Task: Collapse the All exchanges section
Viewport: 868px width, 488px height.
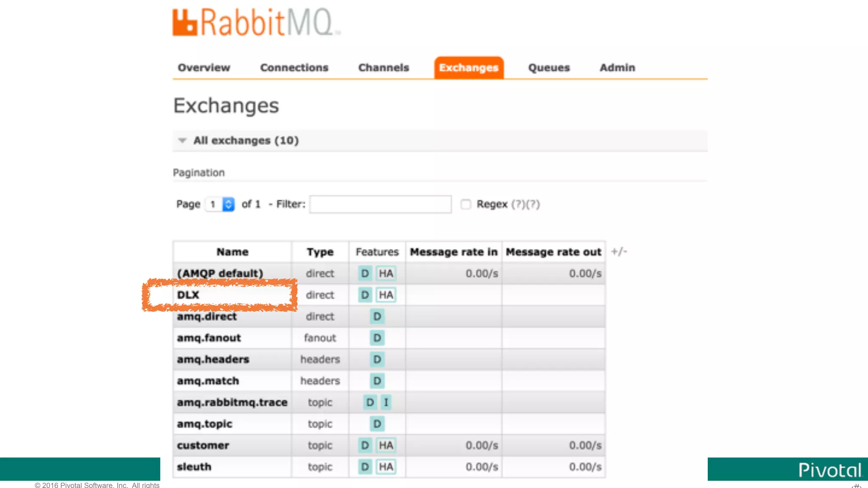Action: tap(183, 141)
